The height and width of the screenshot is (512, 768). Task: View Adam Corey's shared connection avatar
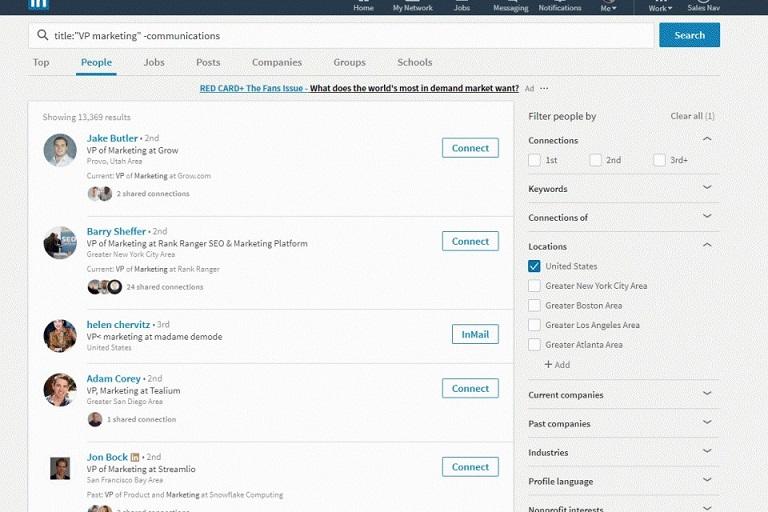point(95,419)
